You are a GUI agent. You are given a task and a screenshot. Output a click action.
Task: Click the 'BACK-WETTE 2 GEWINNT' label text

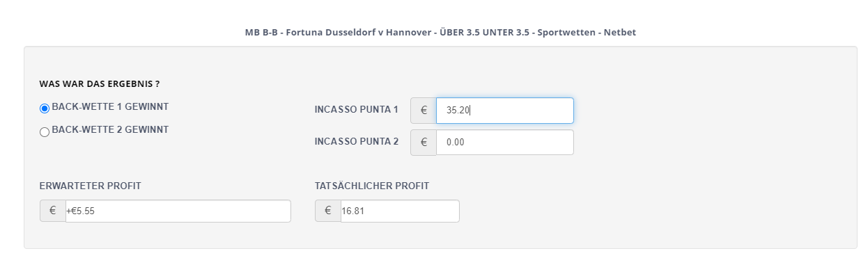point(110,129)
